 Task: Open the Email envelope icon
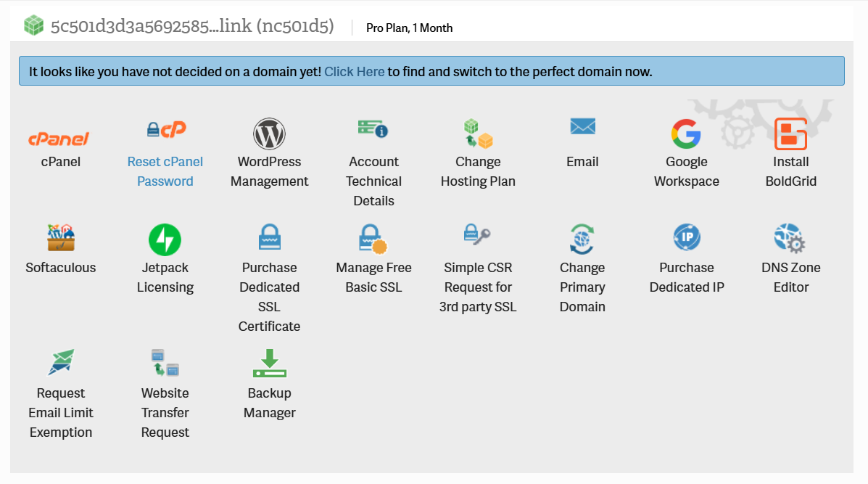pyautogui.click(x=582, y=126)
